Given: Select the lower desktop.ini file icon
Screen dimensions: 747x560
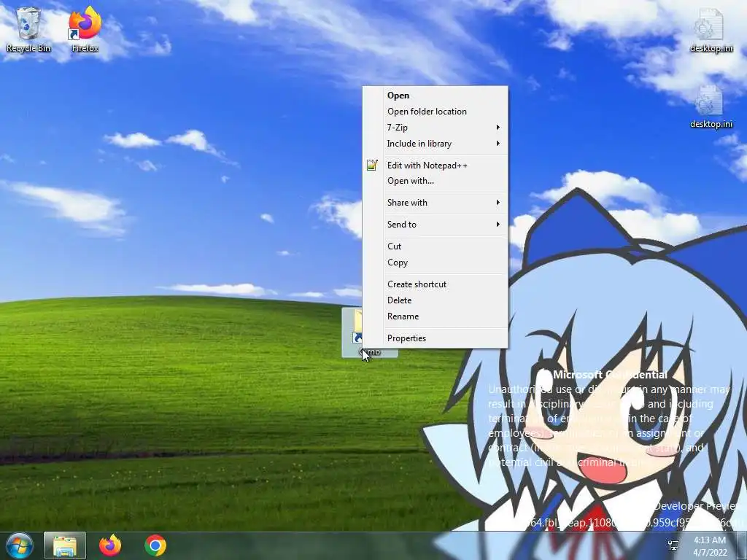Looking at the screenshot, I should [711, 106].
